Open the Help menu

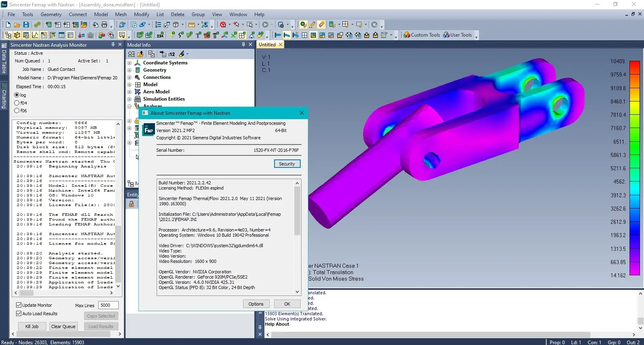[260, 14]
